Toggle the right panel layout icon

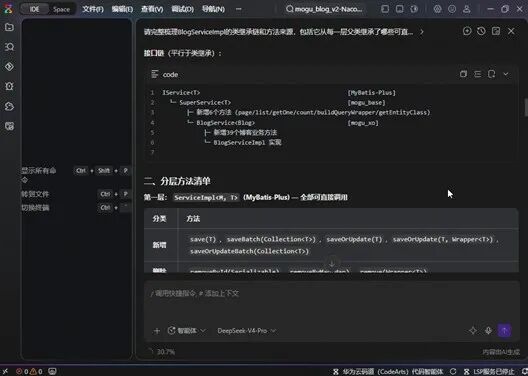pos(414,9)
